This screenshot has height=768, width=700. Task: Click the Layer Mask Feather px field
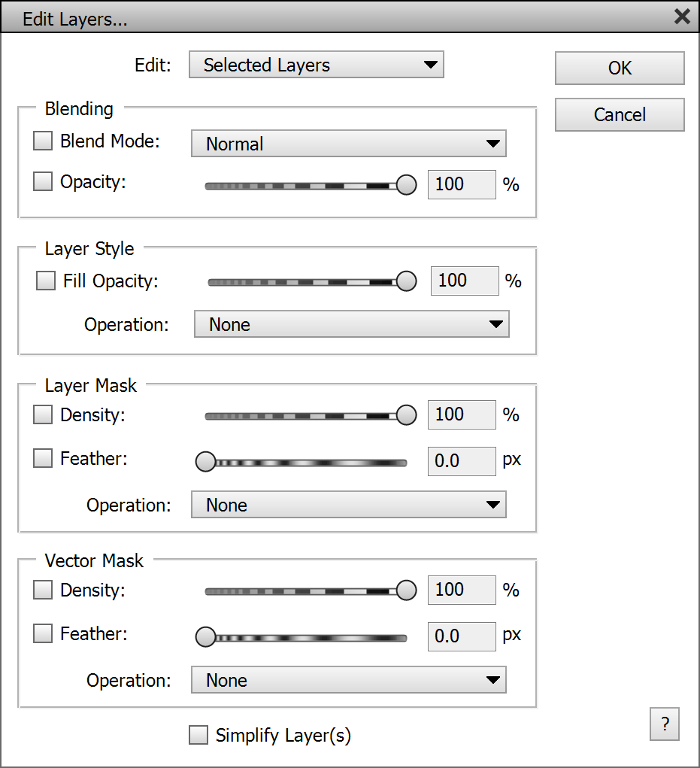tap(461, 460)
